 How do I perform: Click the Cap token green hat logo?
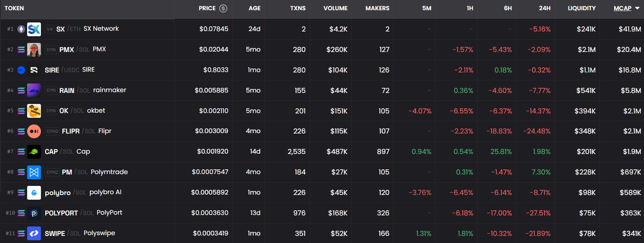coord(34,152)
